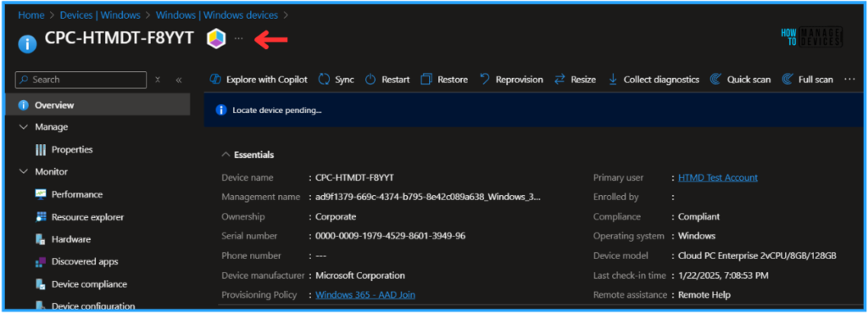
Task: Click the Discovered apps icon
Action: 41,261
